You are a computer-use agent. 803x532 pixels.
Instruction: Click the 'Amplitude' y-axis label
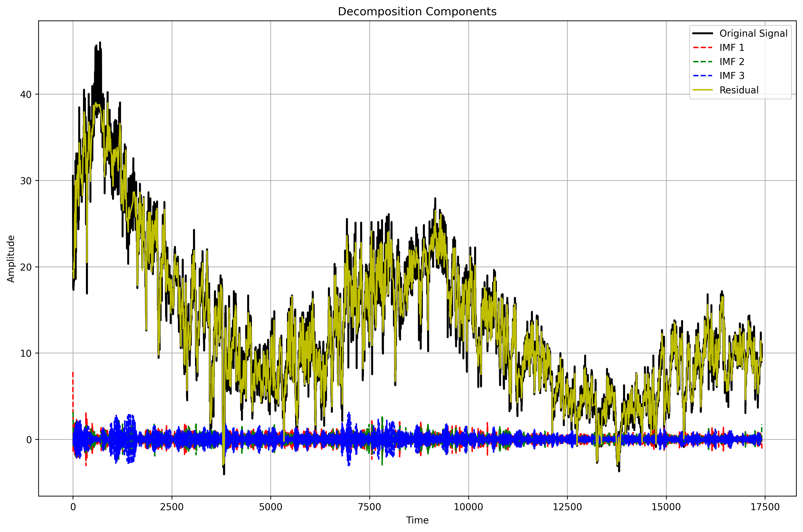click(11, 258)
